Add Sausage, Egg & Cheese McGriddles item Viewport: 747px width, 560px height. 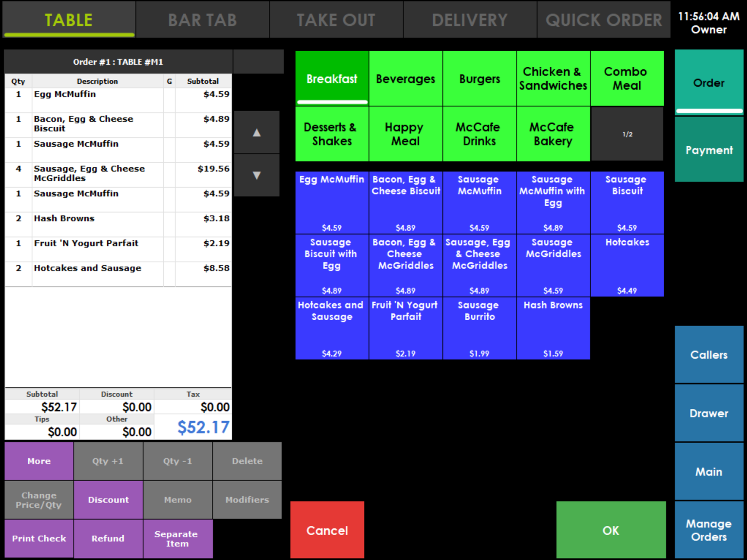coord(479,265)
